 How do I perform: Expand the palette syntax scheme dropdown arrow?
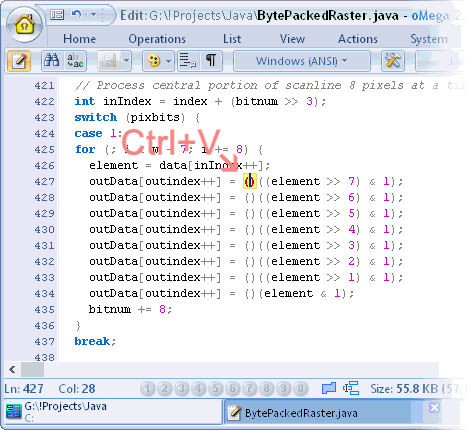[169, 61]
